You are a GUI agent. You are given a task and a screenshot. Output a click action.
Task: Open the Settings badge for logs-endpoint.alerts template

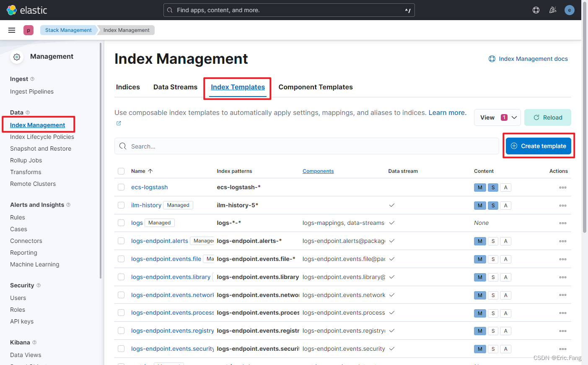[493, 241]
